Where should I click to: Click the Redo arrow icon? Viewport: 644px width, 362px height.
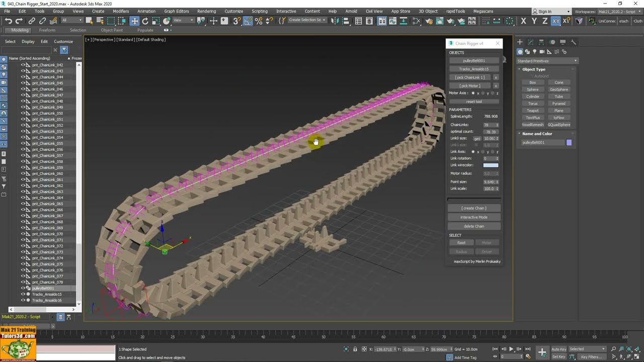(19, 21)
